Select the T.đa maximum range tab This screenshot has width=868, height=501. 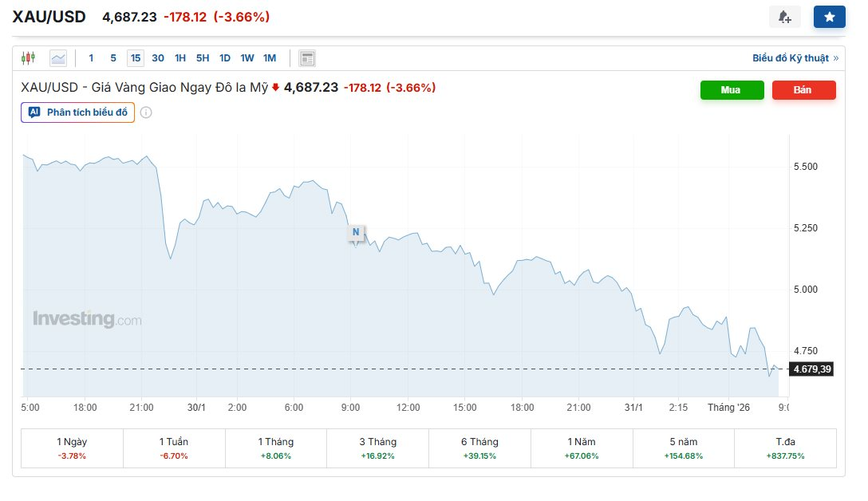[x=785, y=448]
